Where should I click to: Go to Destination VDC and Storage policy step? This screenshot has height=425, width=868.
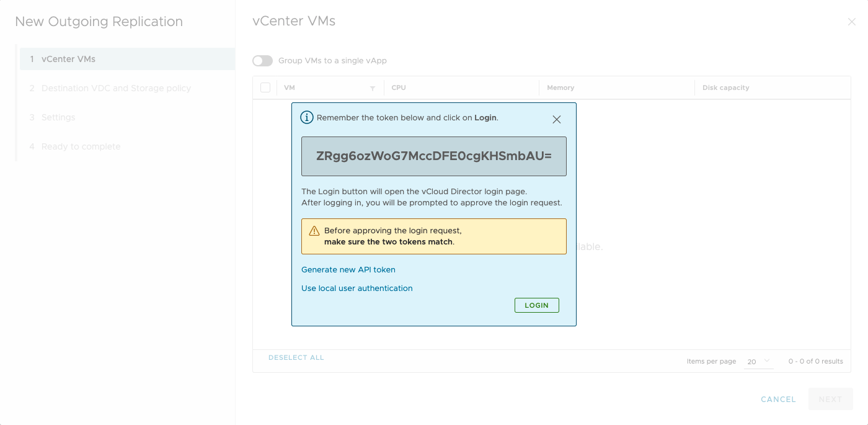(116, 88)
